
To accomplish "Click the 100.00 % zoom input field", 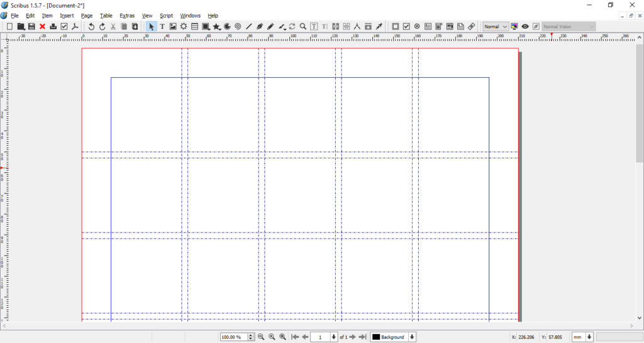I will (234, 337).
